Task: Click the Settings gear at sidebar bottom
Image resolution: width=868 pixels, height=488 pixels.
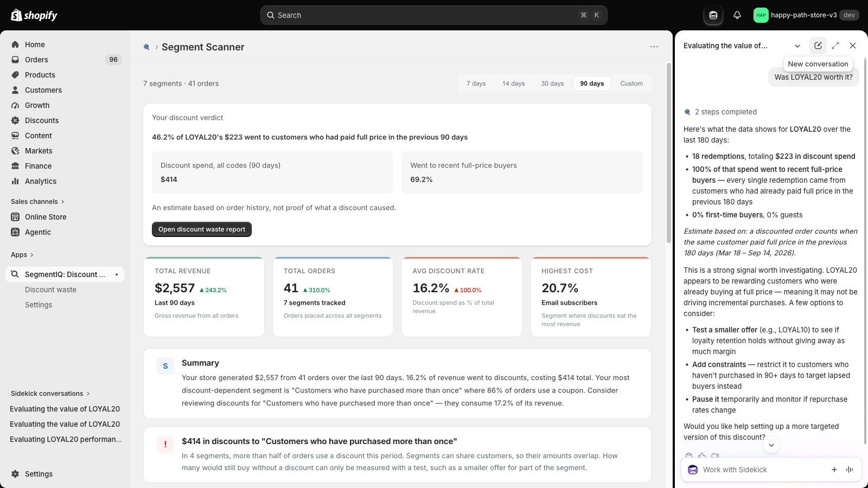Action: click(x=15, y=474)
